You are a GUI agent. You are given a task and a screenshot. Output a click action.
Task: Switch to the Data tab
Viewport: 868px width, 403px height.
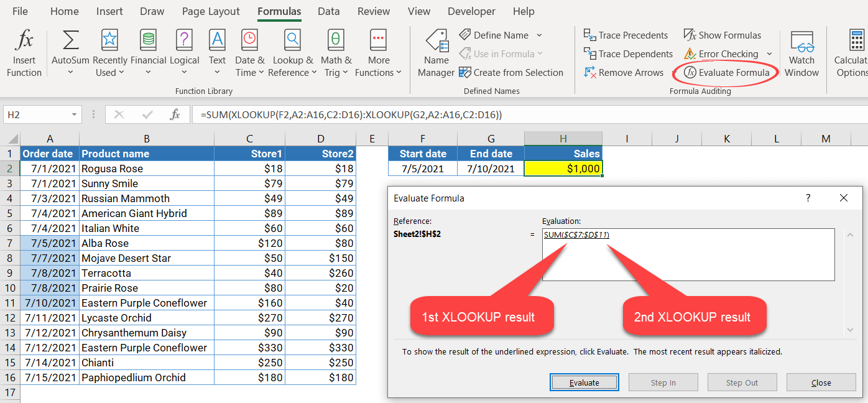(x=328, y=11)
